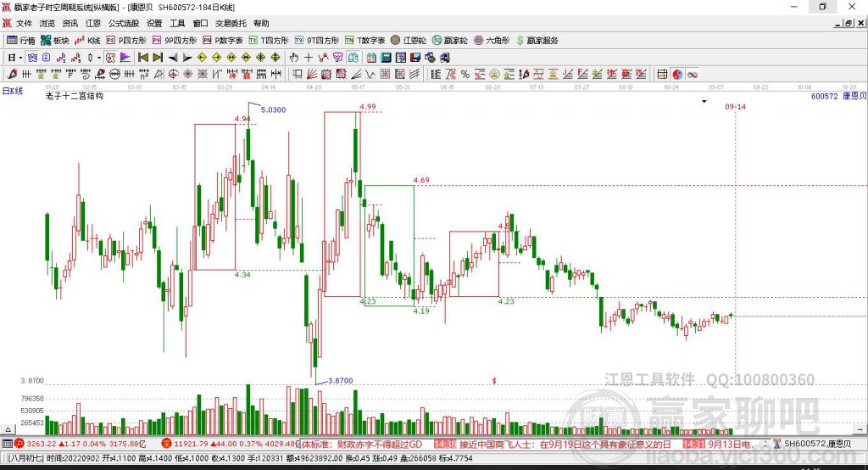Click Shanghai index 3263.22 in status bar
Image resolution: width=868 pixels, height=470 pixels.
[42, 444]
